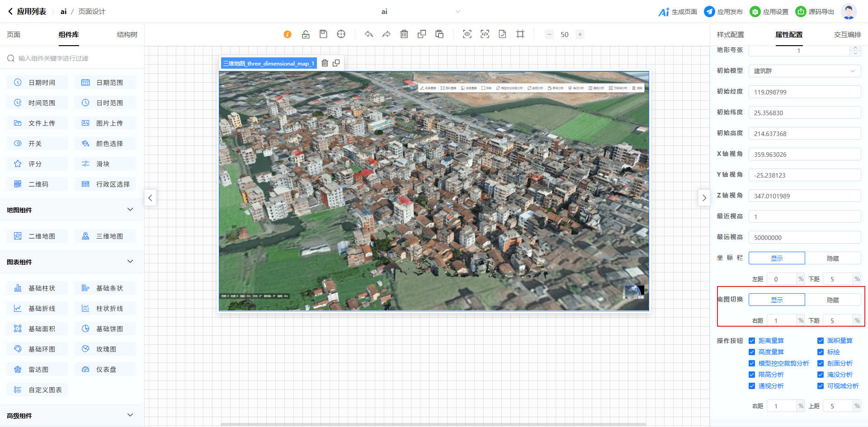Click the AI 生成页面 button
Viewport: 868px width, 427px height.
click(678, 12)
